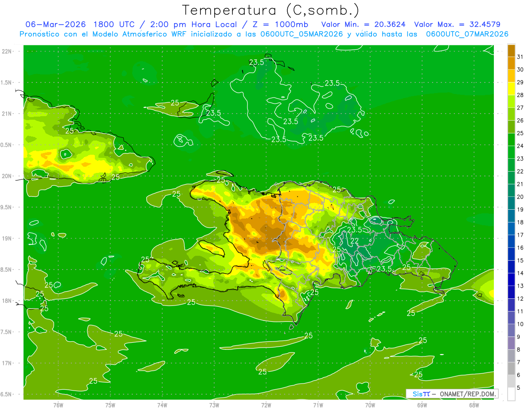Viewport: 532px width, 411px height.
Task: Click the colorbar label "5"
Action: pyautogui.click(x=519, y=388)
